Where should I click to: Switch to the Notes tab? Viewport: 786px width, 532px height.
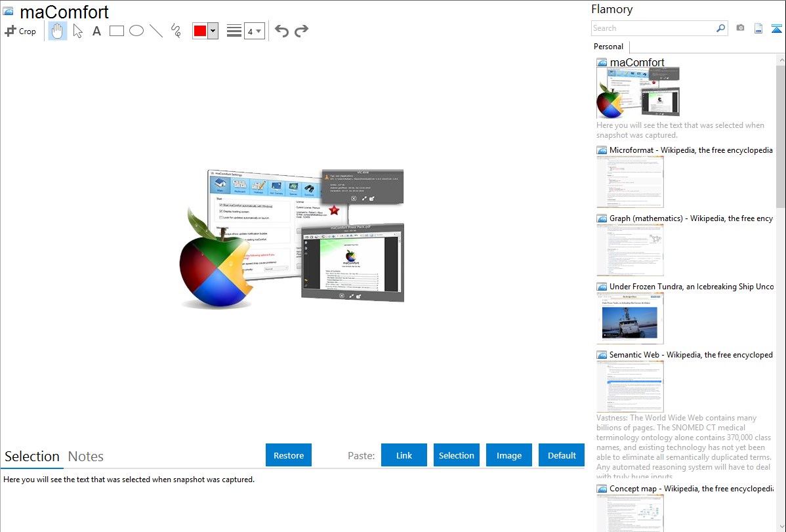tap(86, 457)
